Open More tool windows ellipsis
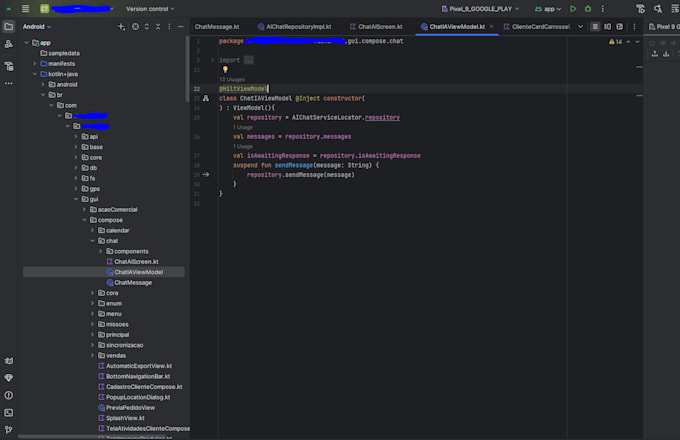Screen dimensions: 680x440 9,83
